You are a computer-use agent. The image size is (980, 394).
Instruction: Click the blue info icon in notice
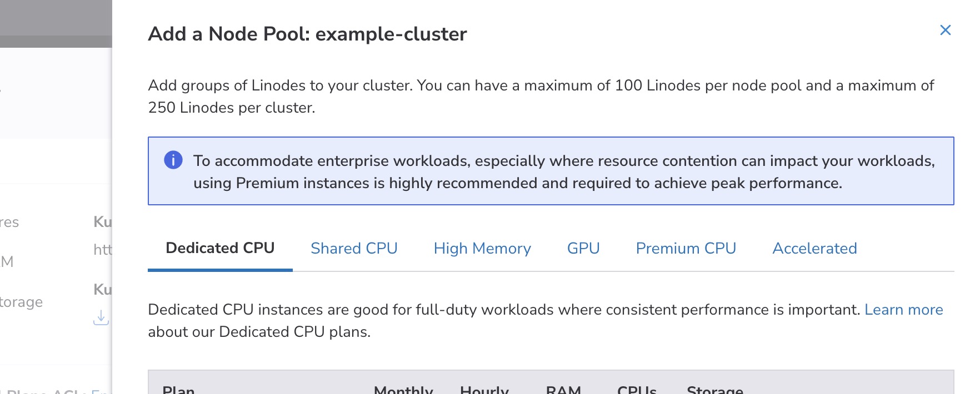173,160
